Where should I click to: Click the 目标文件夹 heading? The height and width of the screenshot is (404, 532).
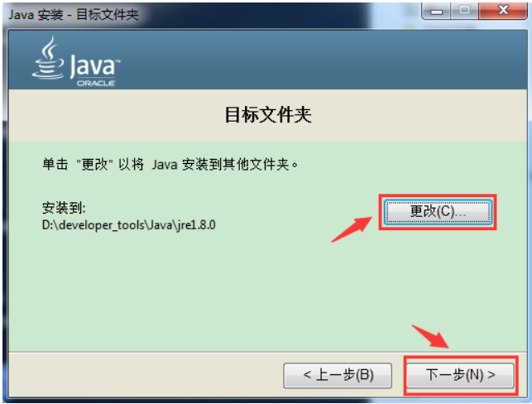pos(268,115)
